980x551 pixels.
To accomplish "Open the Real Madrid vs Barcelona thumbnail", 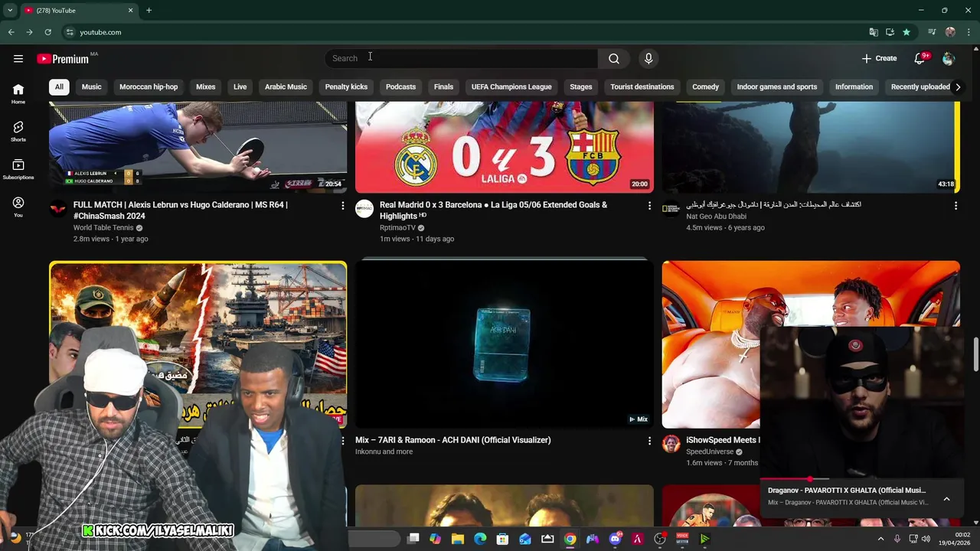I will [505, 147].
